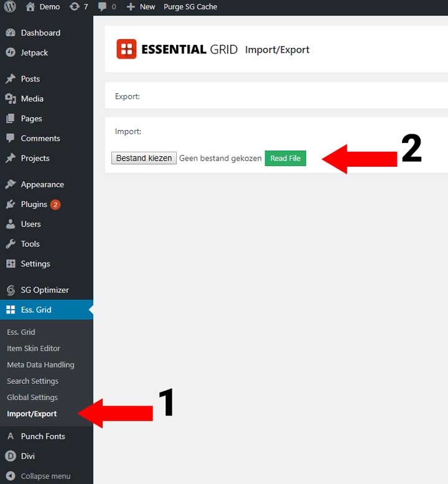
Task: Click the WordPress logo icon
Action: point(10,6)
